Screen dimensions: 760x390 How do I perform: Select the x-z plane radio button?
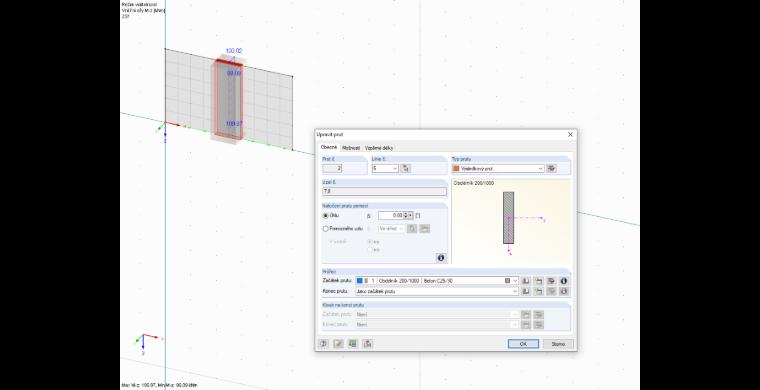[x=370, y=250]
